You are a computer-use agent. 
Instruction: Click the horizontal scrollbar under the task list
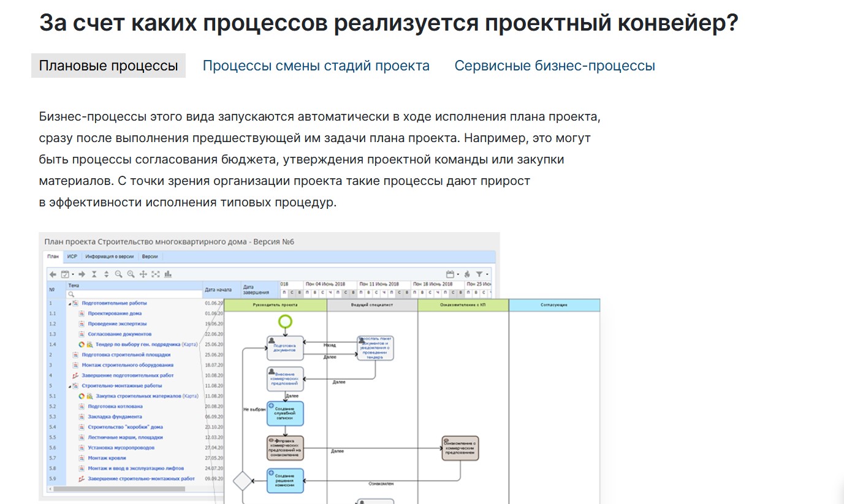pos(116,489)
